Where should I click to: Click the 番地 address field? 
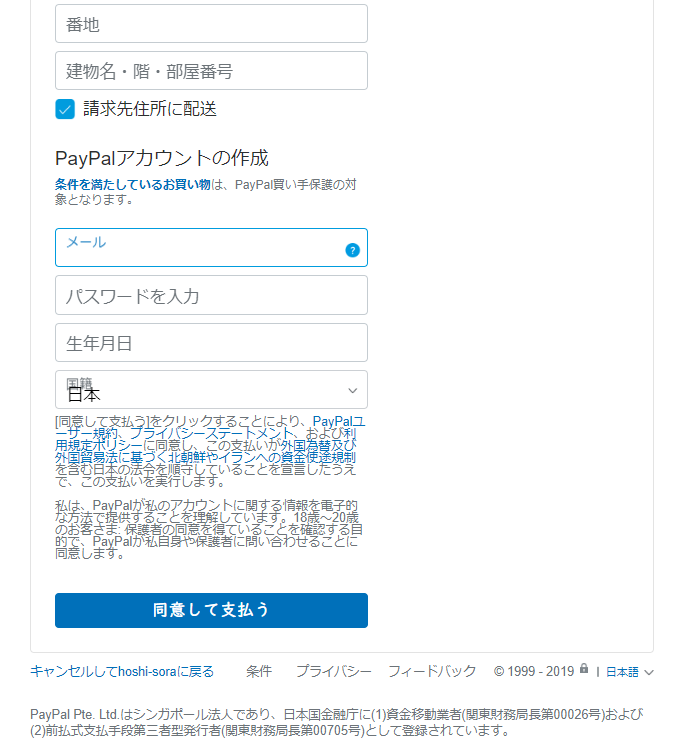coord(211,24)
